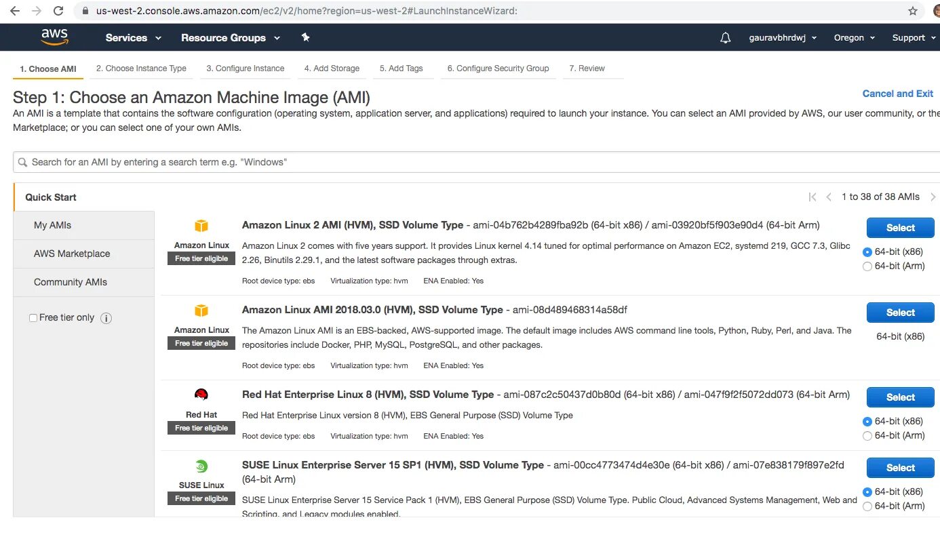Click the '1 to 38 of 38 AMIs' text

[x=880, y=197]
